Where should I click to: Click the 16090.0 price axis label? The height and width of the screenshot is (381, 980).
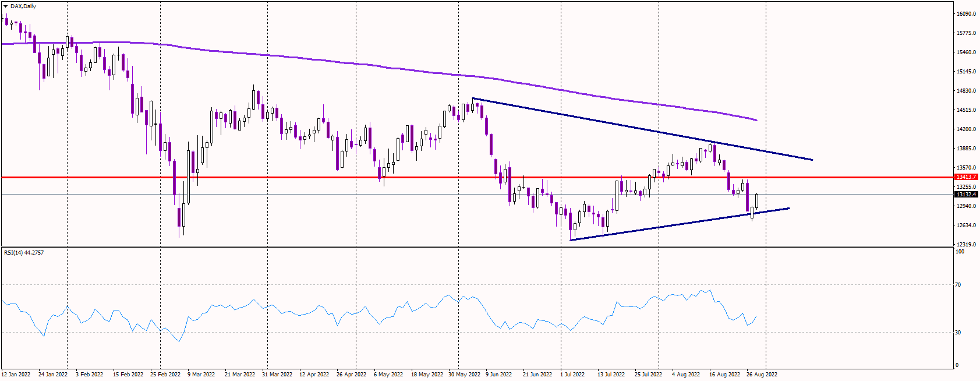pyautogui.click(x=966, y=14)
